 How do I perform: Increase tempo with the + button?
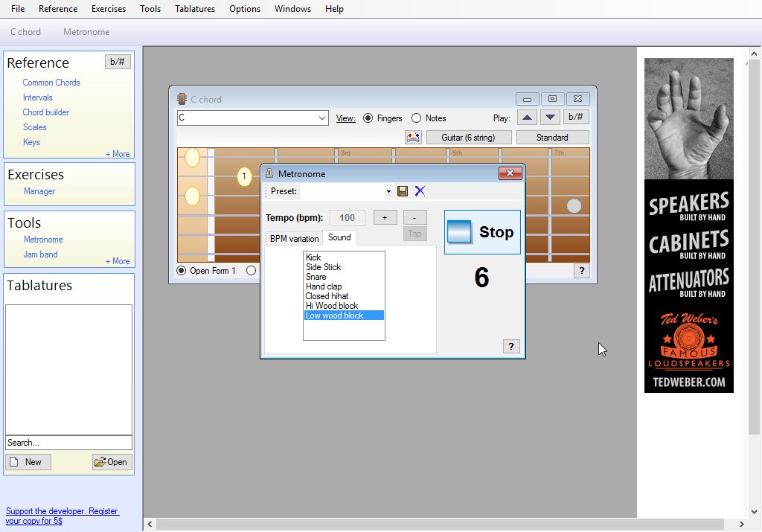point(385,217)
